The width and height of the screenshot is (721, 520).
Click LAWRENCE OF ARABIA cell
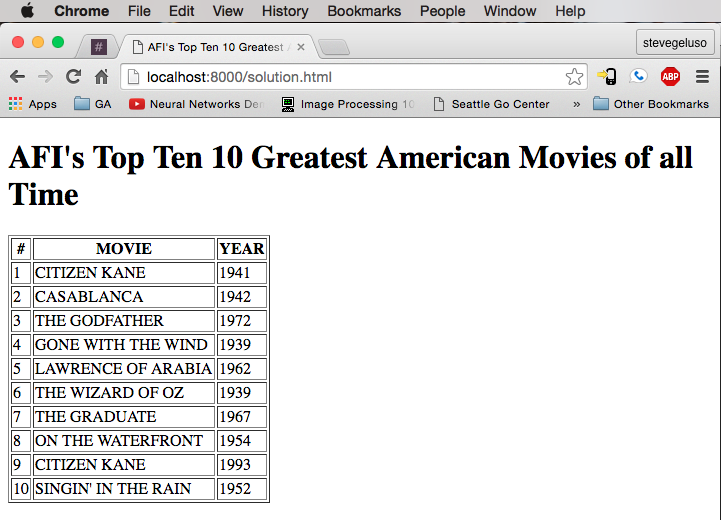(x=124, y=368)
